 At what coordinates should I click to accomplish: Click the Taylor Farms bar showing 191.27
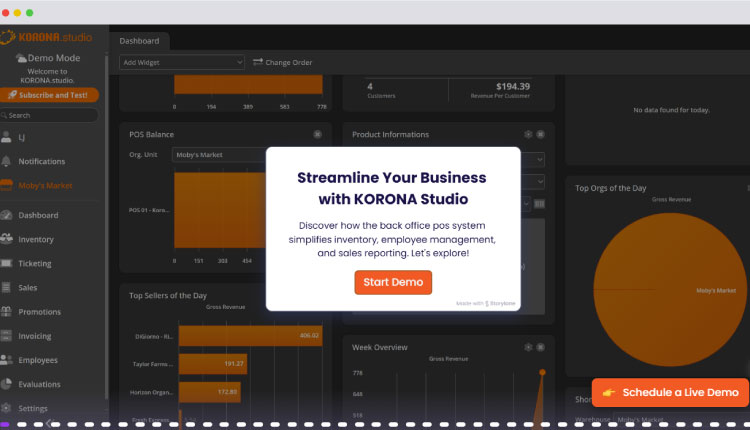point(213,364)
